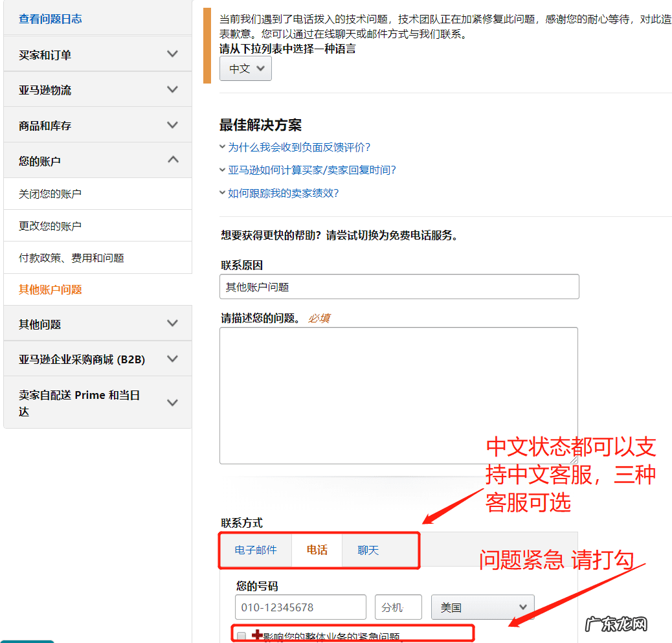This screenshot has height=643, width=672.
Task: Switch to the 聊天 contact tab
Action: point(367,549)
